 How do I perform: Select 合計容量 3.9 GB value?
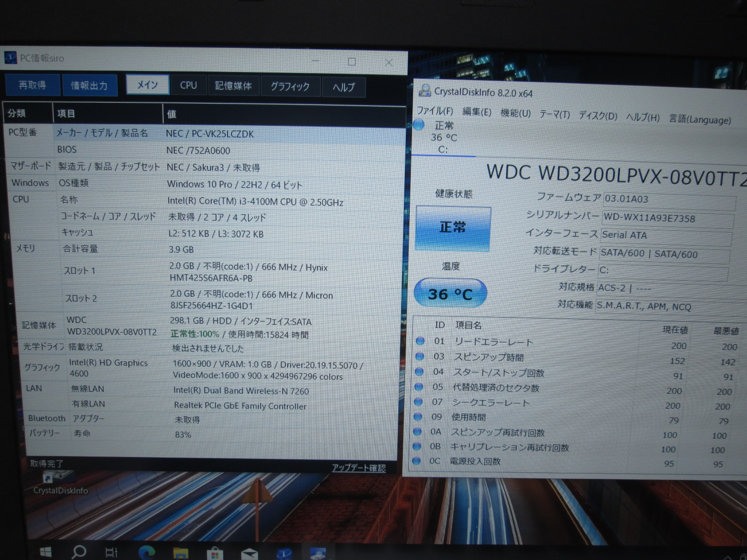click(181, 250)
